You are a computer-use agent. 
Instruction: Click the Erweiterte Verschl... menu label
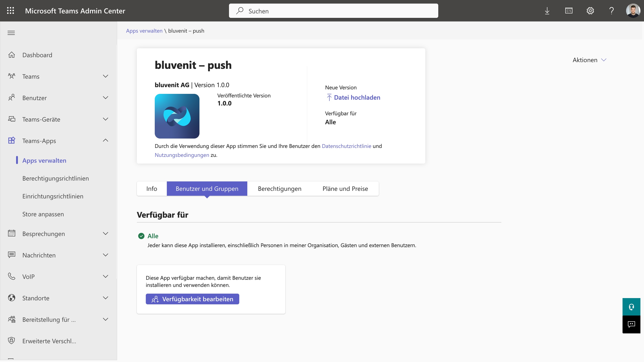[49, 341]
